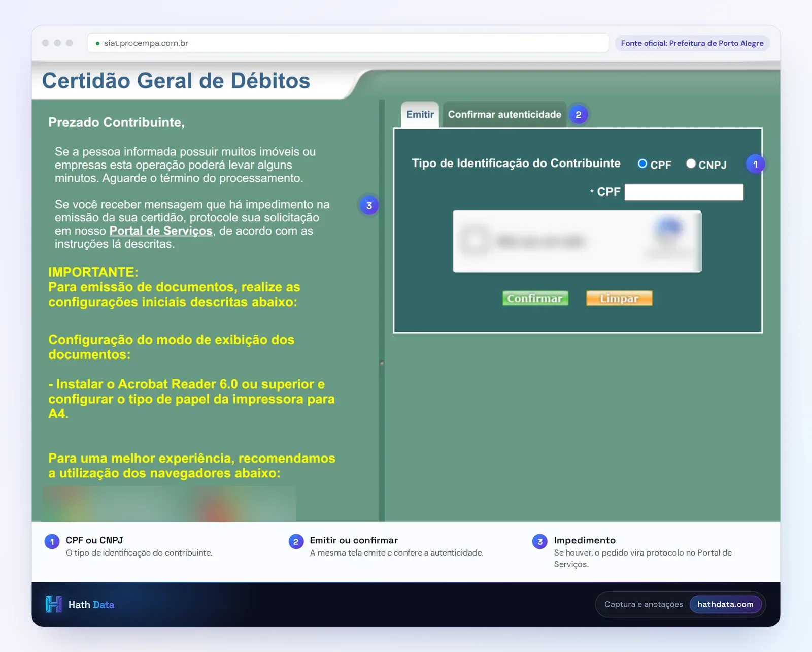This screenshot has width=812, height=652.
Task: Select the CPF radio button
Action: coord(642,164)
